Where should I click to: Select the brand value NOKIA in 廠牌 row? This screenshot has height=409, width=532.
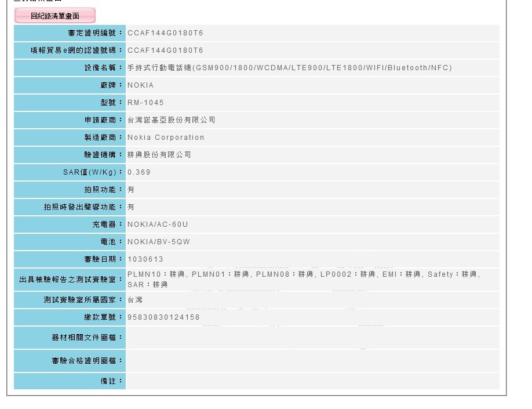tap(140, 85)
